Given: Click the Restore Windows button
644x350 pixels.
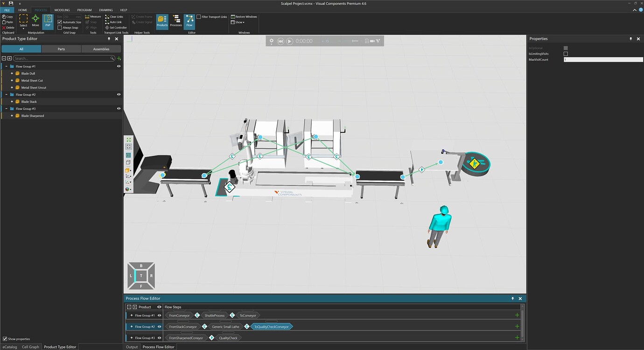Looking at the screenshot, I should (x=243, y=16).
